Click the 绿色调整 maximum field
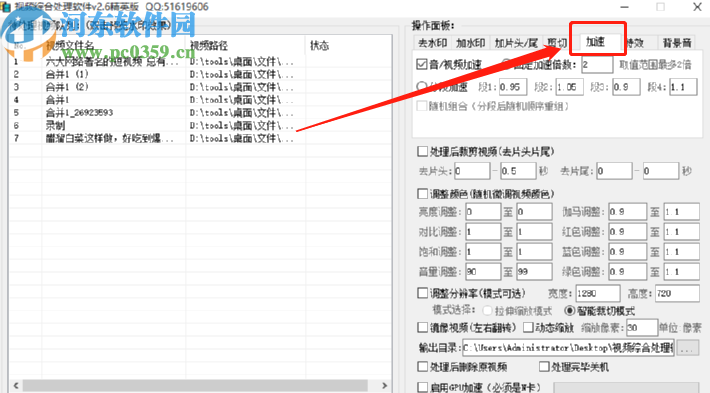 point(681,272)
